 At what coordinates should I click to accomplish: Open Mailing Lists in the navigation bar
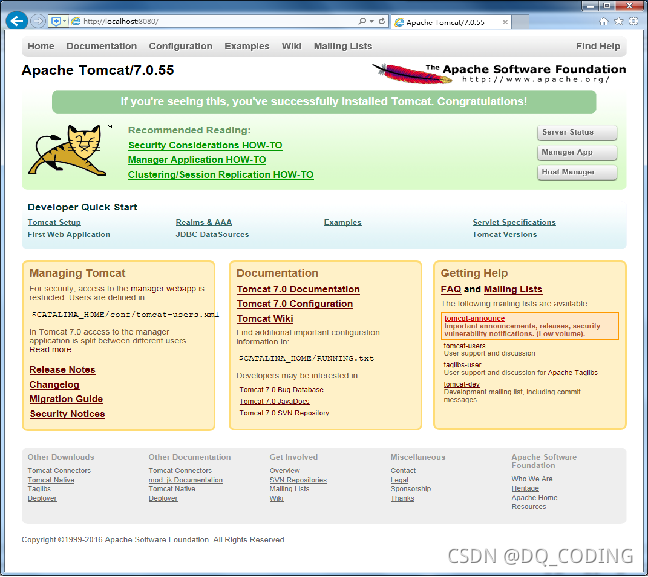(343, 46)
